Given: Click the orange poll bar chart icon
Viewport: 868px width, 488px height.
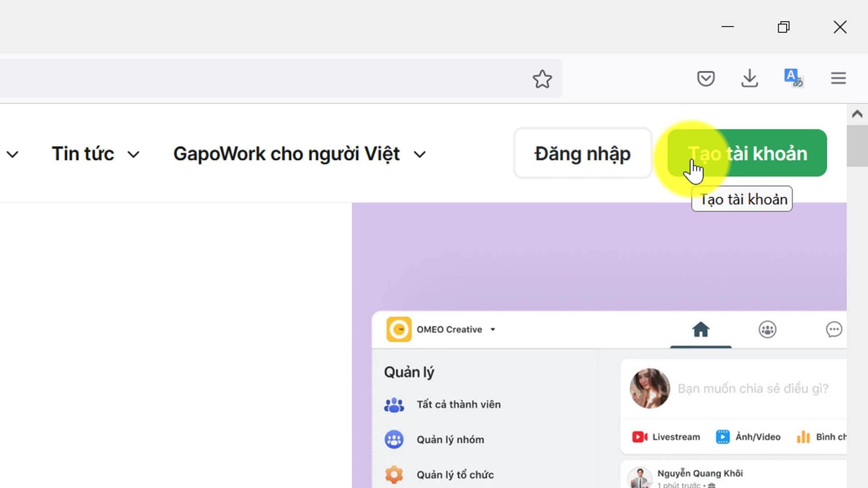Looking at the screenshot, I should click(803, 437).
